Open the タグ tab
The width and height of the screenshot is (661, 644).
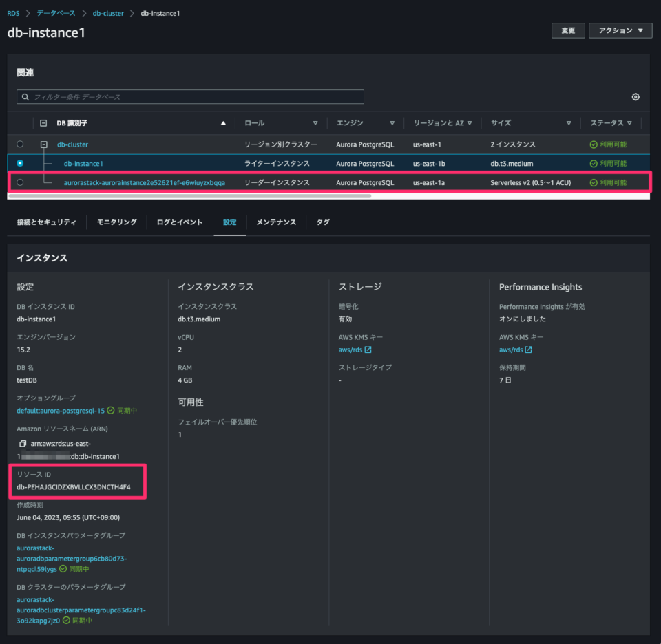[323, 222]
